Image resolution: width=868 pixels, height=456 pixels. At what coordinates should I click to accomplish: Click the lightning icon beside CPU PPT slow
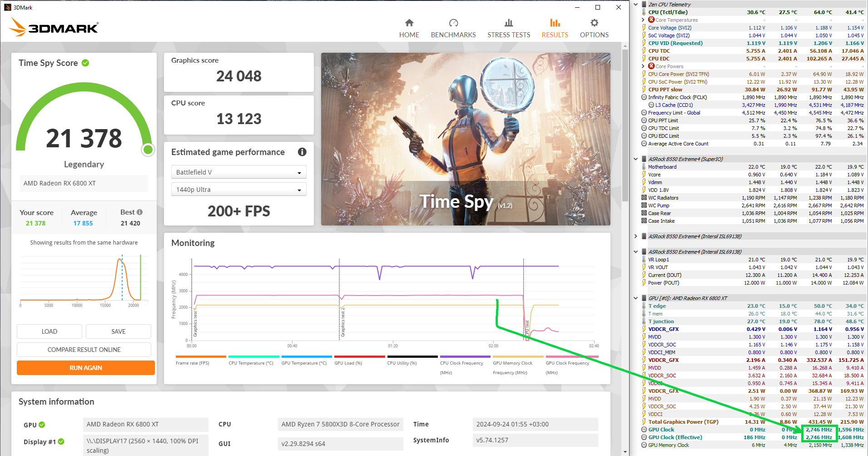pos(644,90)
